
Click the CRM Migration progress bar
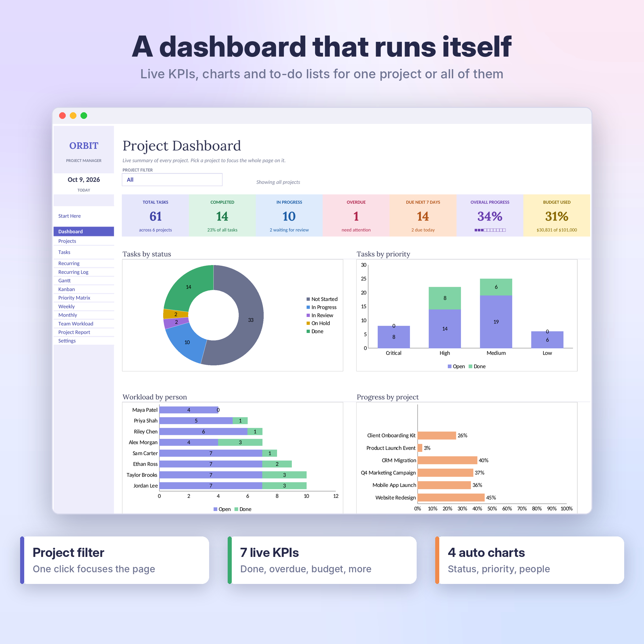point(447,460)
